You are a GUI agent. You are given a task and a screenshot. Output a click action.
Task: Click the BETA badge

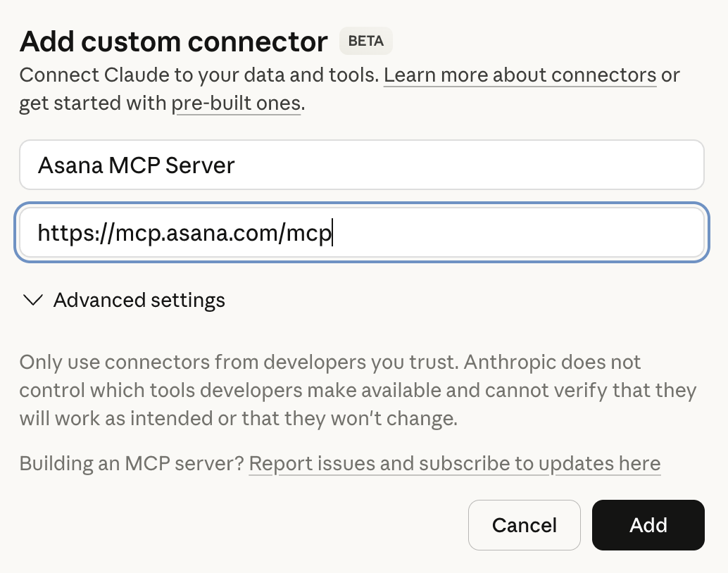(x=365, y=41)
